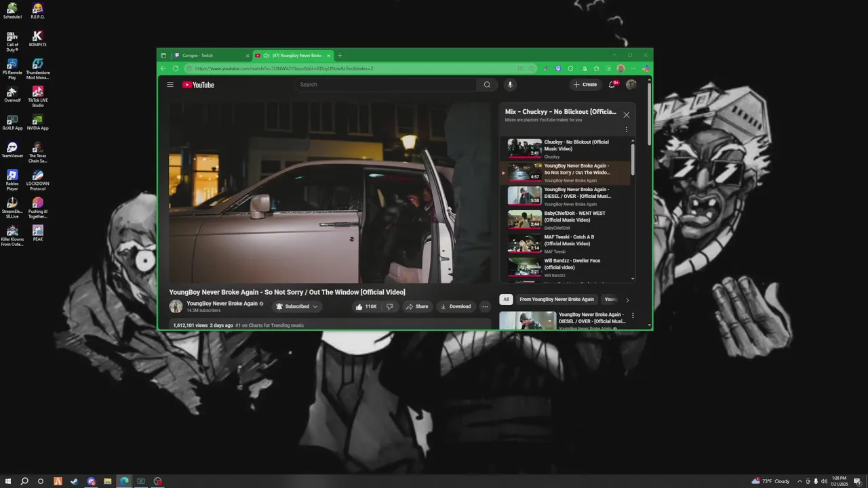Launch R.E.P.O. desktop shortcut
Screen dimensions: 868x488
(x=38, y=11)
